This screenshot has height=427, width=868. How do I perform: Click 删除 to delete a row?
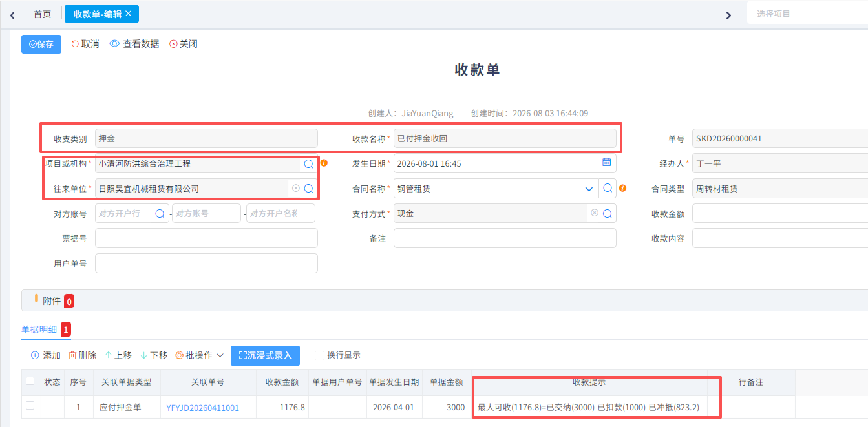click(83, 355)
